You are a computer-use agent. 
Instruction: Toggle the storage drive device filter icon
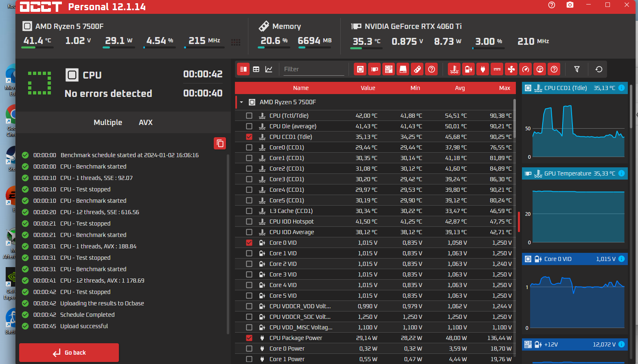click(403, 69)
